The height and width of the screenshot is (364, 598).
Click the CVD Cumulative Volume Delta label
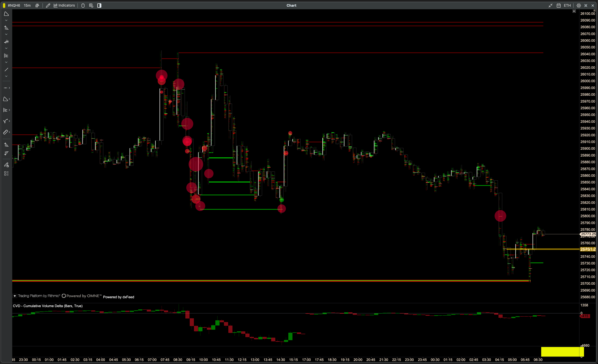pos(48,306)
